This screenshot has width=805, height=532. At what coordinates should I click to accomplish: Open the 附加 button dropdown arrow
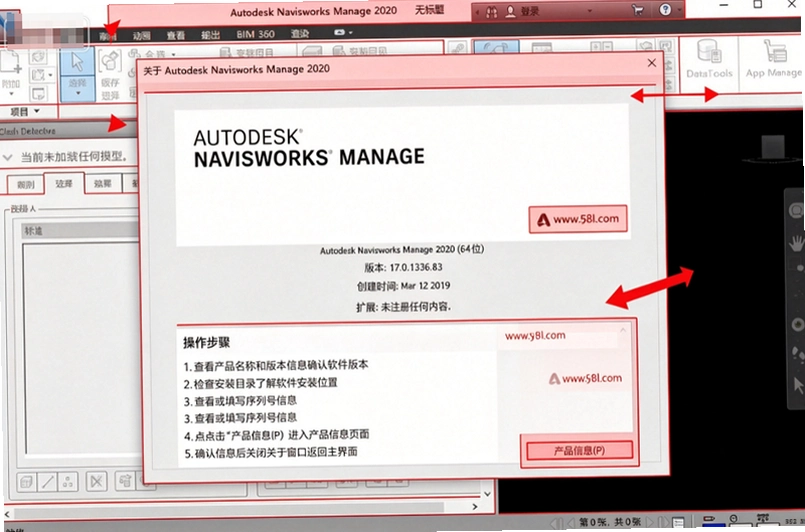coord(11,94)
